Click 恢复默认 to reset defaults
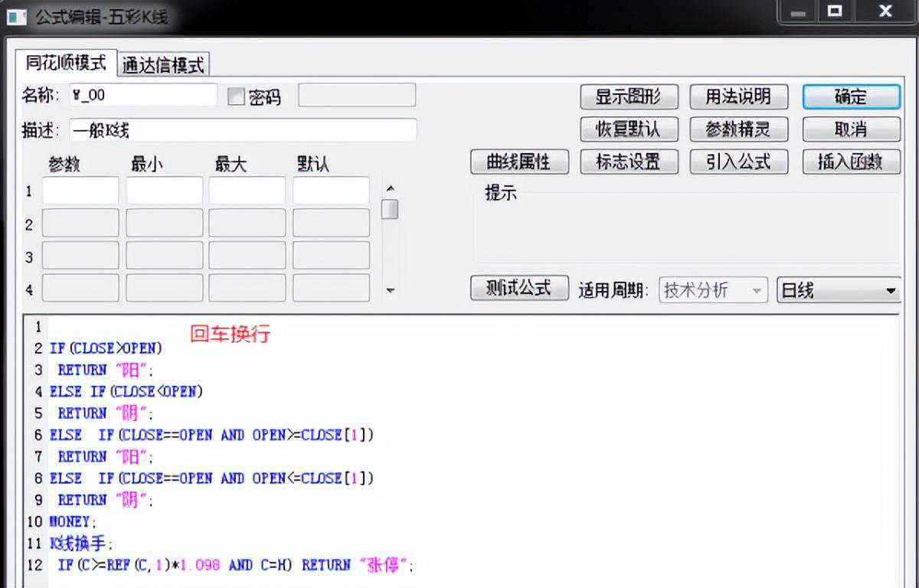 tap(627, 129)
